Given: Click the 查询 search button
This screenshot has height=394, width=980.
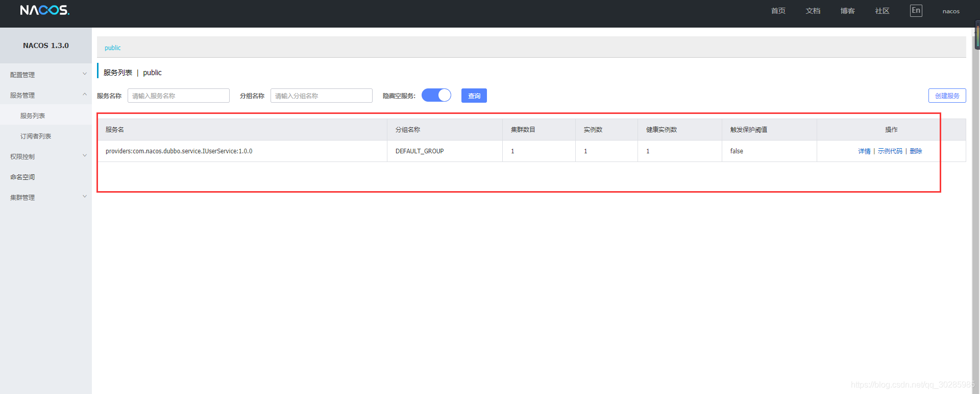Looking at the screenshot, I should 474,96.
